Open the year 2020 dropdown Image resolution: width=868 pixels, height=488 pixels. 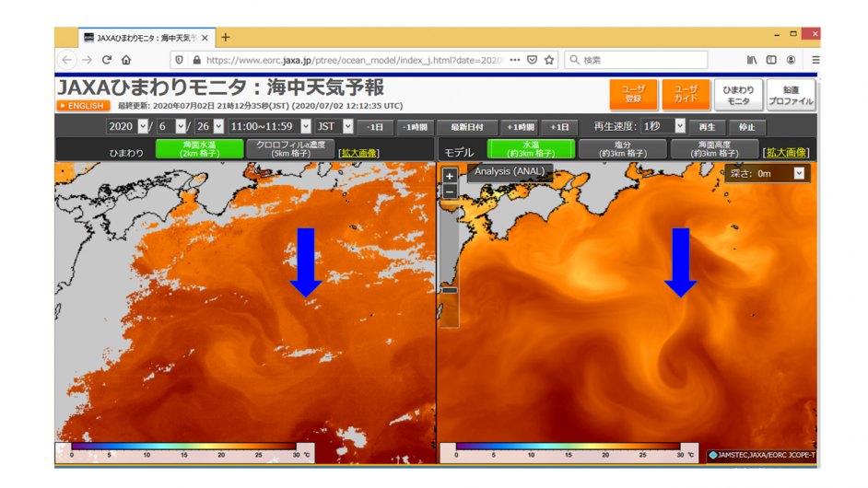click(127, 126)
